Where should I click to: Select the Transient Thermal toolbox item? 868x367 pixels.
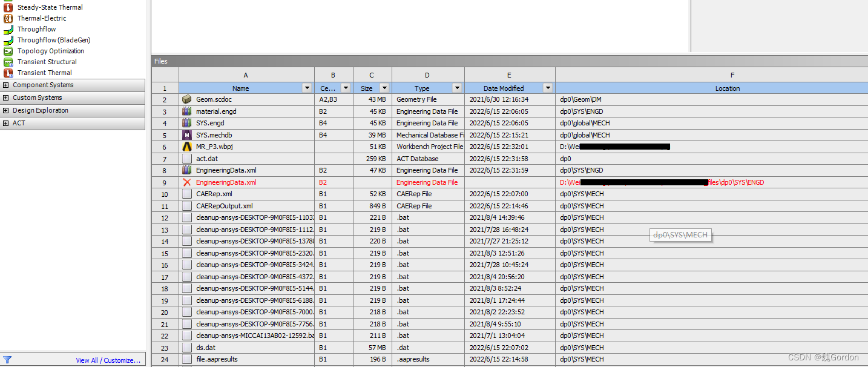click(x=44, y=73)
